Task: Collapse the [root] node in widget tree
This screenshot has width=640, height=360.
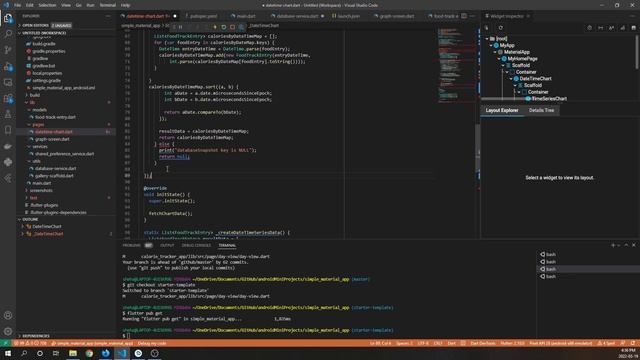Action: click(487, 39)
